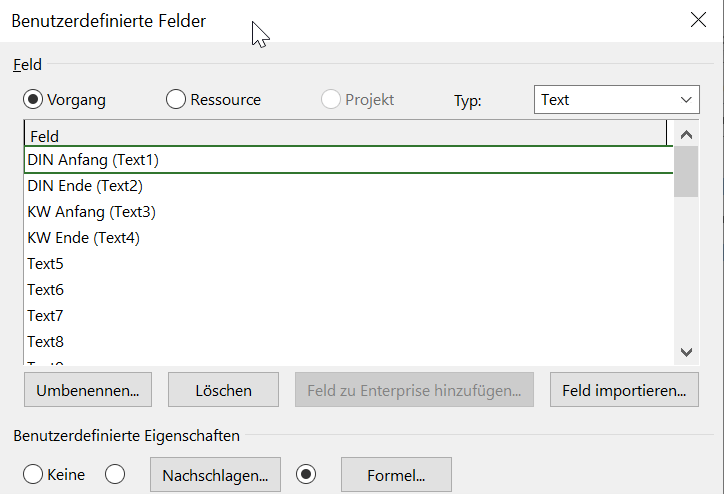Select KW Anfang (Text3) entry

(91, 212)
